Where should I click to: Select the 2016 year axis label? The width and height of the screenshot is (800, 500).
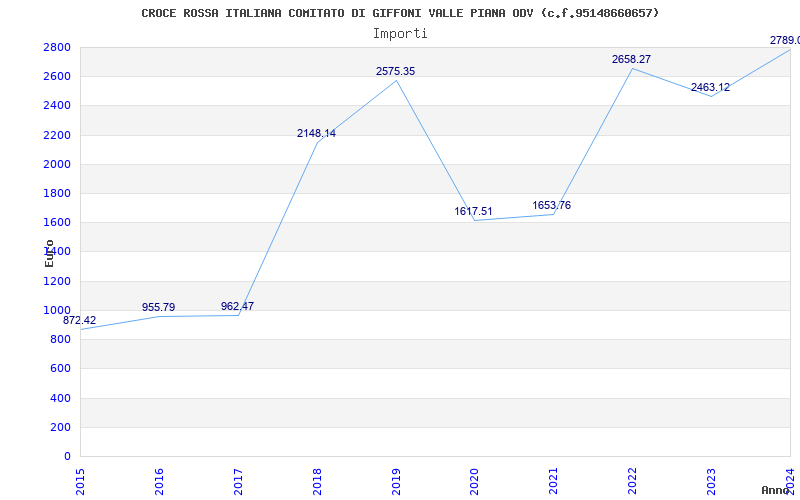coord(159,482)
